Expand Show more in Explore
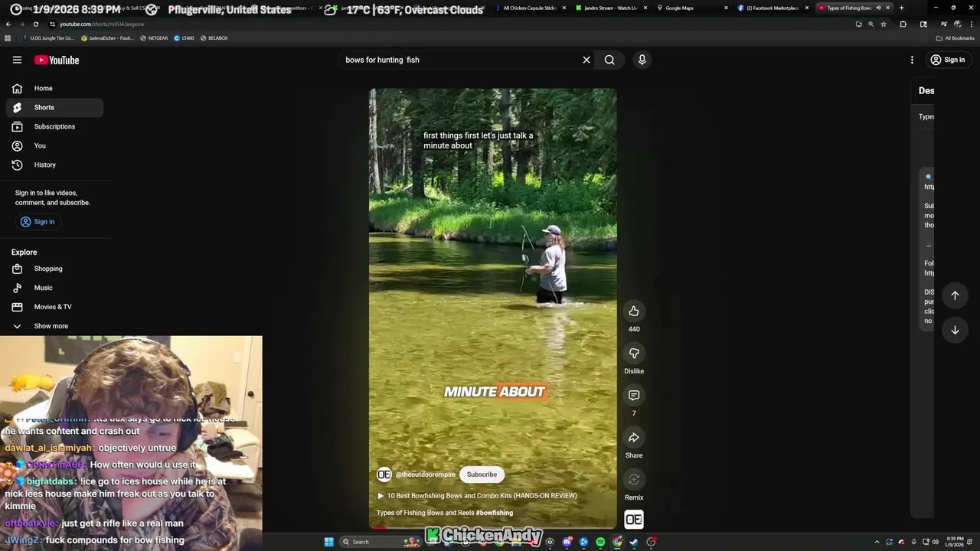 [54, 326]
